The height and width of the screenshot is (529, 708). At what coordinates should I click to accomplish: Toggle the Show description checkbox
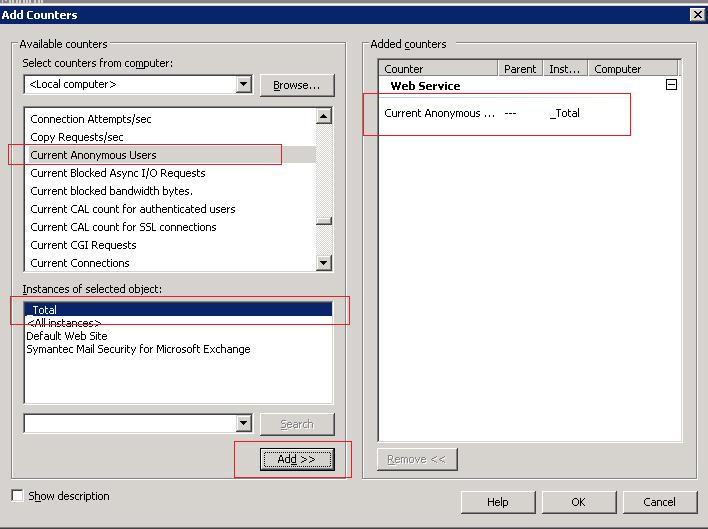18,496
